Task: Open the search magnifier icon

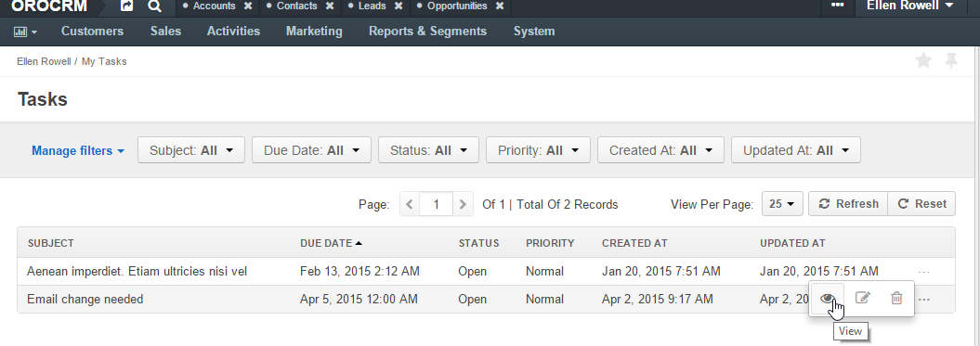Action: point(155,6)
